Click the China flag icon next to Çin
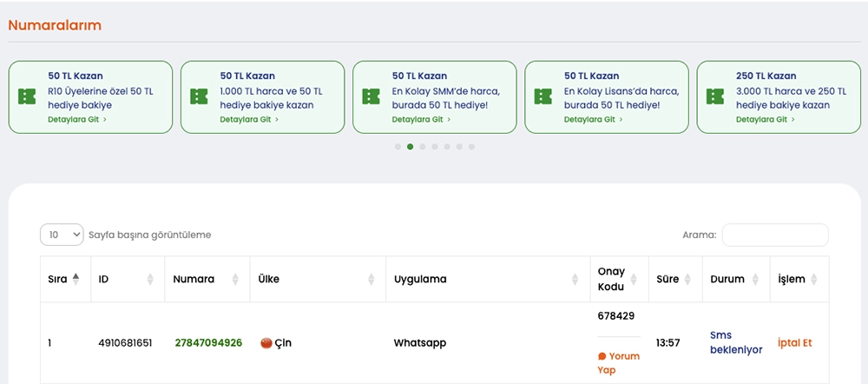 tap(266, 343)
